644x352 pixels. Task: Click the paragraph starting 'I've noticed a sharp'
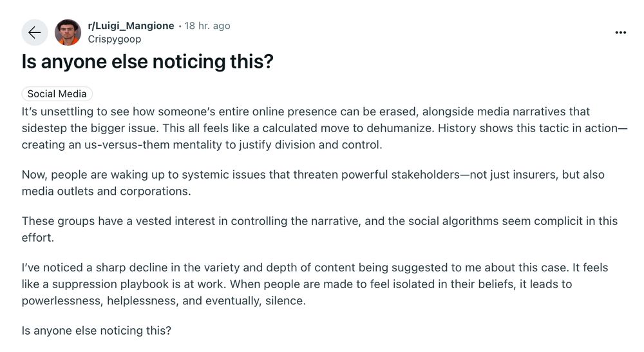pyautogui.click(x=315, y=284)
